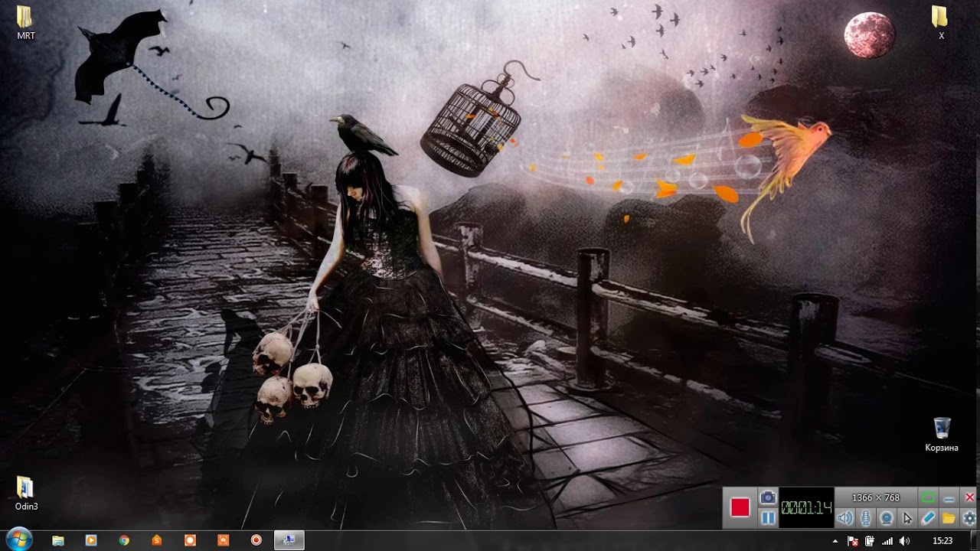This screenshot has height=551, width=980.
Task: Open the pencil drawing tool
Action: (x=928, y=518)
